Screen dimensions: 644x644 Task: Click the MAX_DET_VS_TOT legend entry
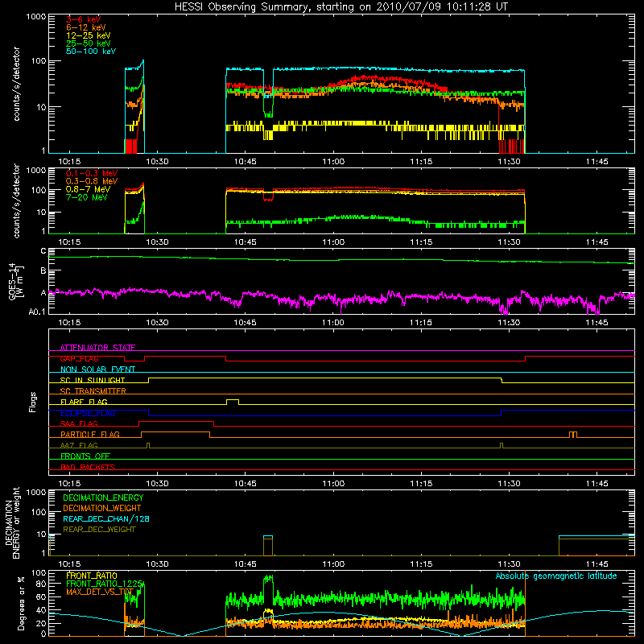[x=100, y=592]
